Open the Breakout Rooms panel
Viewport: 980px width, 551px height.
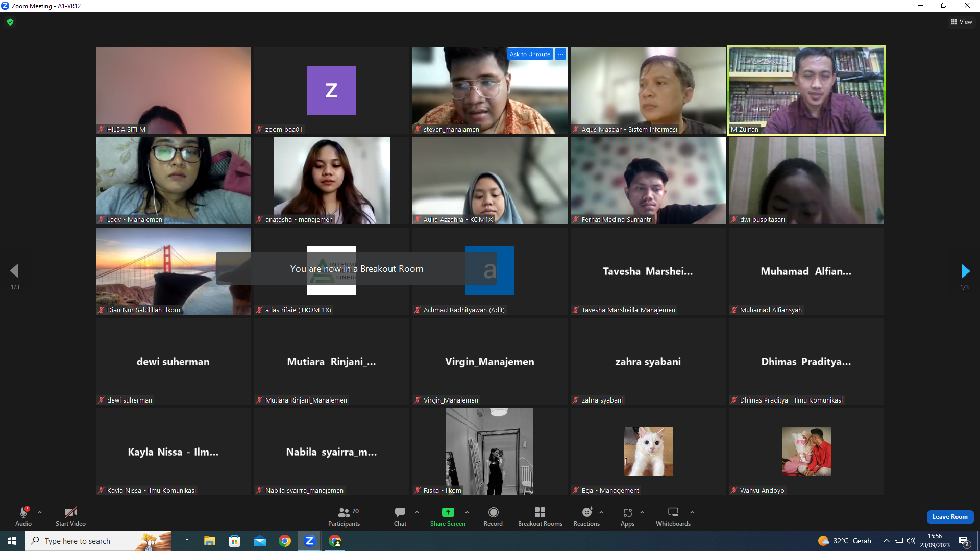pos(540,516)
